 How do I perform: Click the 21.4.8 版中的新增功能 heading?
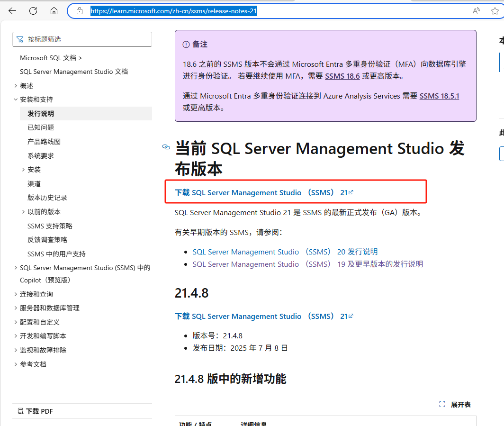[x=231, y=379]
